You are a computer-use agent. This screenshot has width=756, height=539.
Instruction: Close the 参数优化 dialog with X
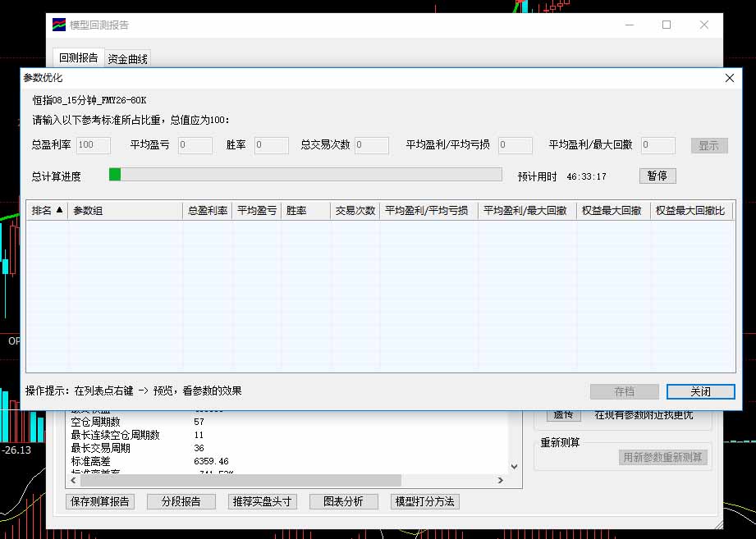[x=729, y=78]
